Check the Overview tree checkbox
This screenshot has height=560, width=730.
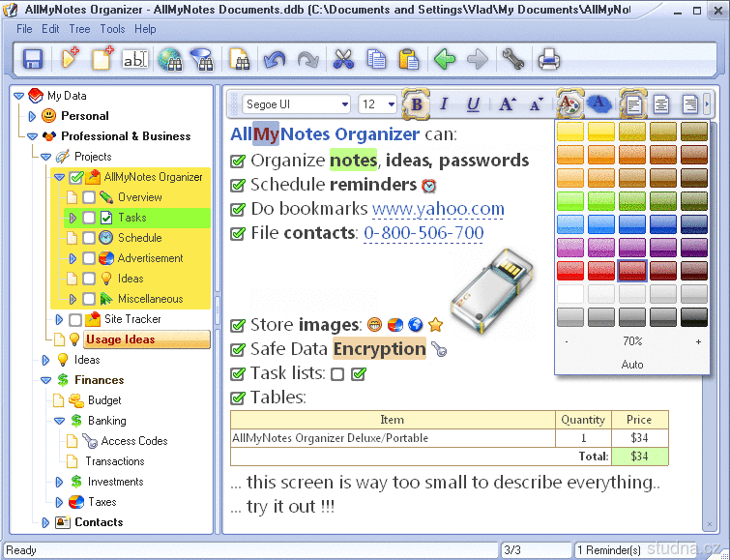tap(89, 197)
